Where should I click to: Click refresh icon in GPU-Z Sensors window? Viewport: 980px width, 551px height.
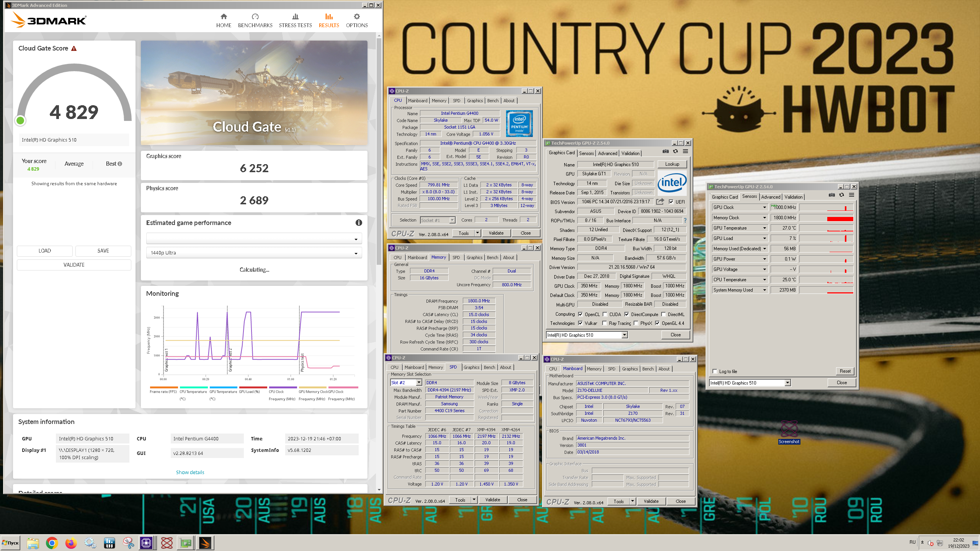pyautogui.click(x=842, y=195)
